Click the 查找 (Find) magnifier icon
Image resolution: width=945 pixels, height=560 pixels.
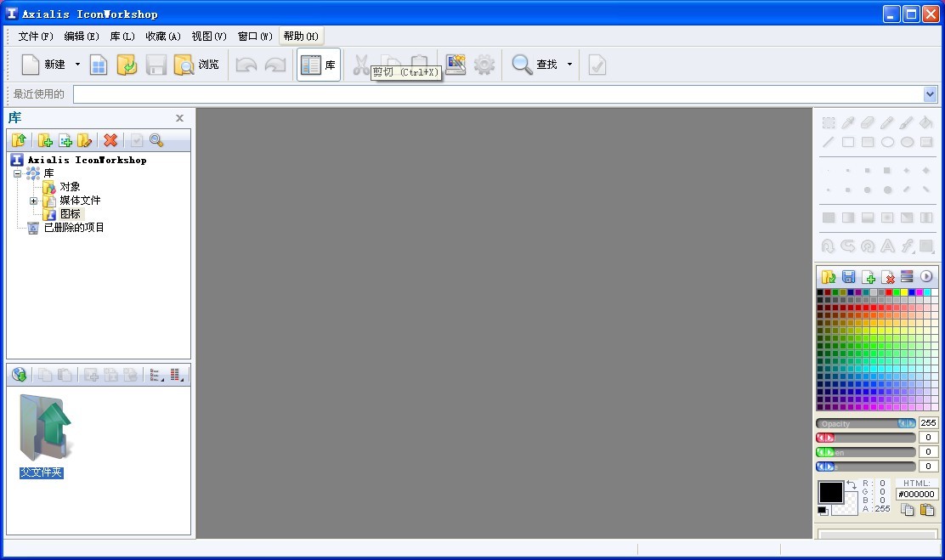[x=522, y=65]
